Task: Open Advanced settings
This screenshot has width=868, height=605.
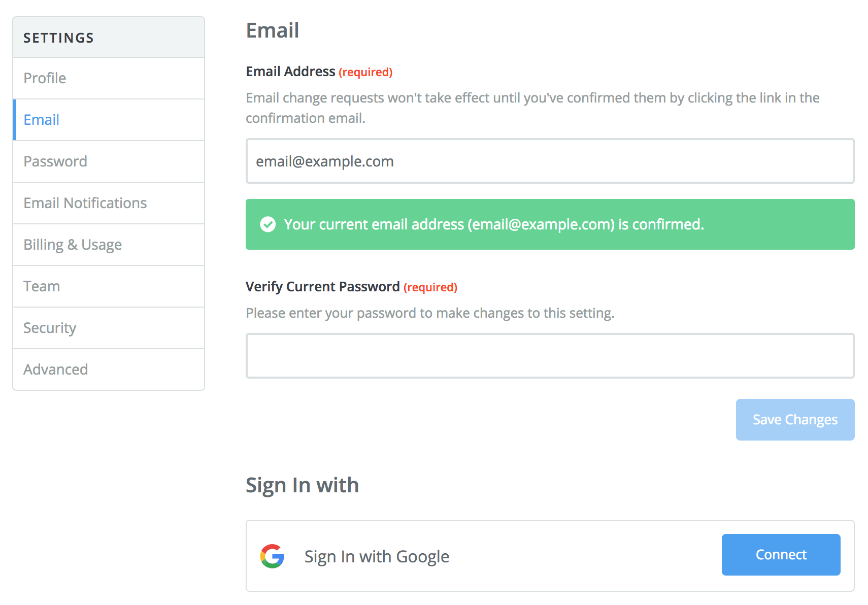Action: [109, 369]
